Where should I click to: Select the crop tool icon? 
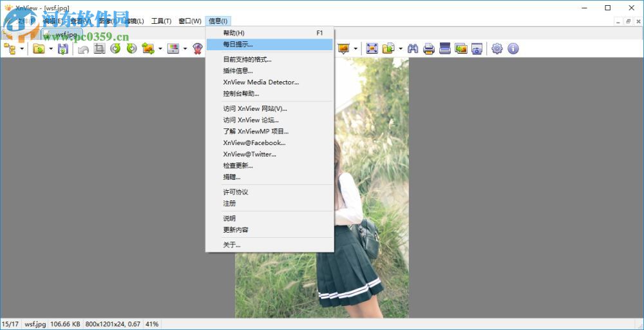[x=99, y=49]
